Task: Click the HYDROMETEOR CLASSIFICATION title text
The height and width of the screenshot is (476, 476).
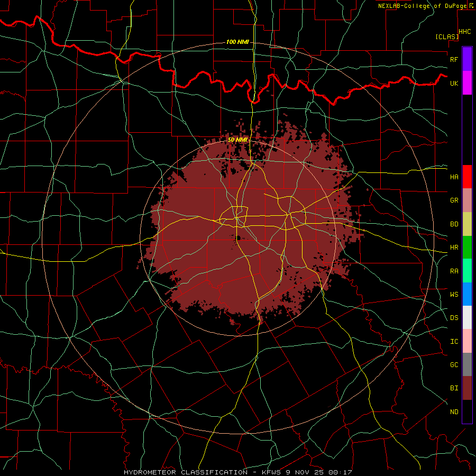Action: 186,472
